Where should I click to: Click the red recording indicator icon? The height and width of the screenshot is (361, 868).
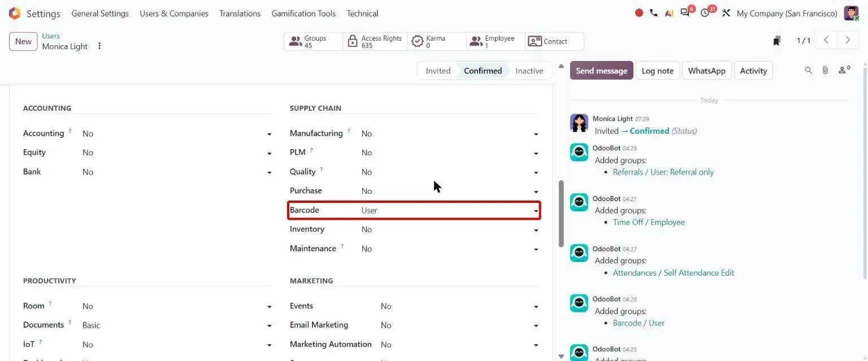click(x=639, y=13)
